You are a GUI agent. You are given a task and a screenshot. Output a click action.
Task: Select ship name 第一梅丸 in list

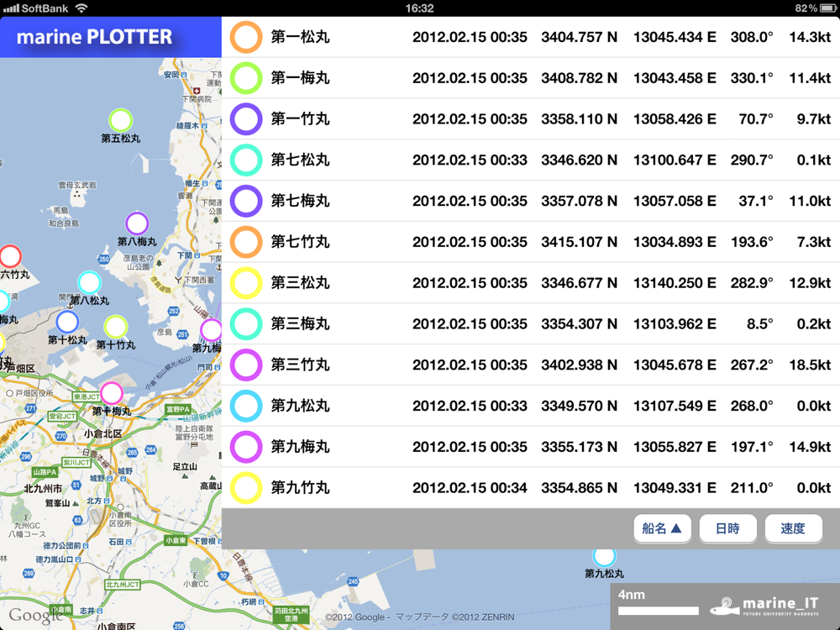click(300, 78)
